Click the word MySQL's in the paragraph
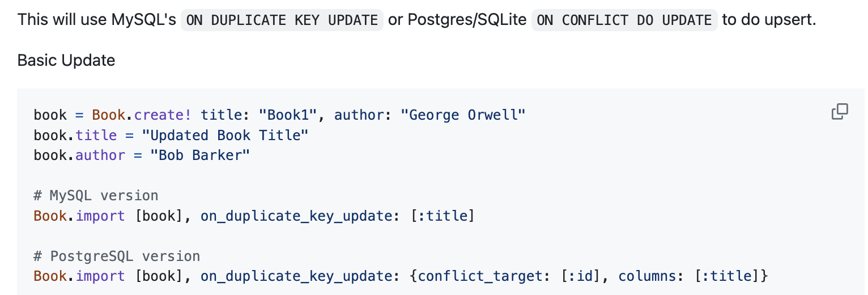This screenshot has width=868, height=295. tap(144, 20)
